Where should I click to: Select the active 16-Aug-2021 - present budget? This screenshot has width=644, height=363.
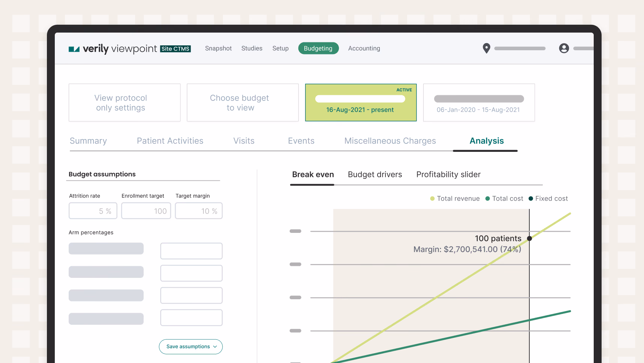(361, 102)
